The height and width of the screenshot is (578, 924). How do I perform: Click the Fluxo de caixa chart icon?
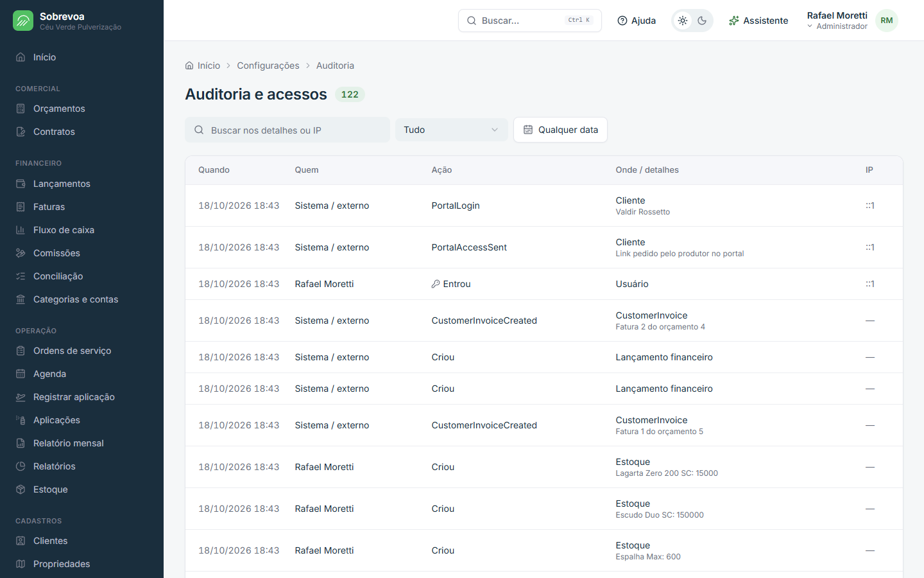(x=21, y=230)
